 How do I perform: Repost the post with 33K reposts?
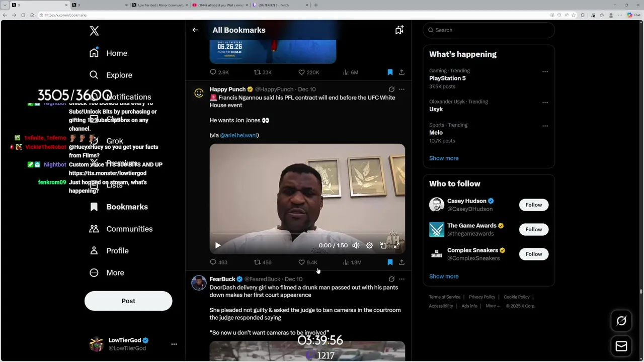tap(263, 72)
